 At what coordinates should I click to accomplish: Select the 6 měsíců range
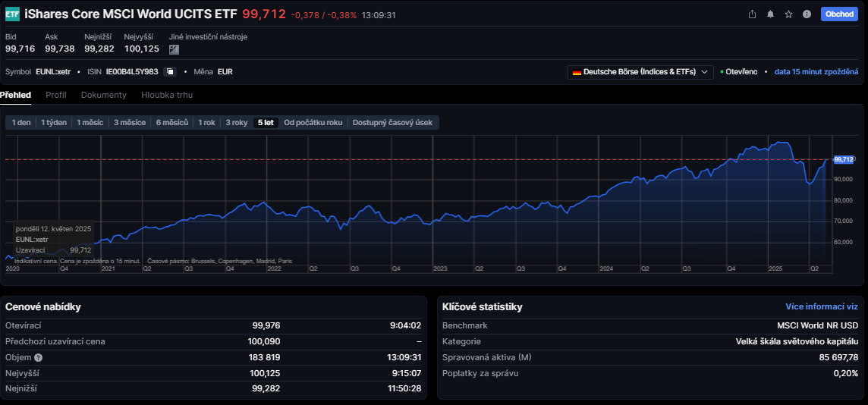point(172,123)
